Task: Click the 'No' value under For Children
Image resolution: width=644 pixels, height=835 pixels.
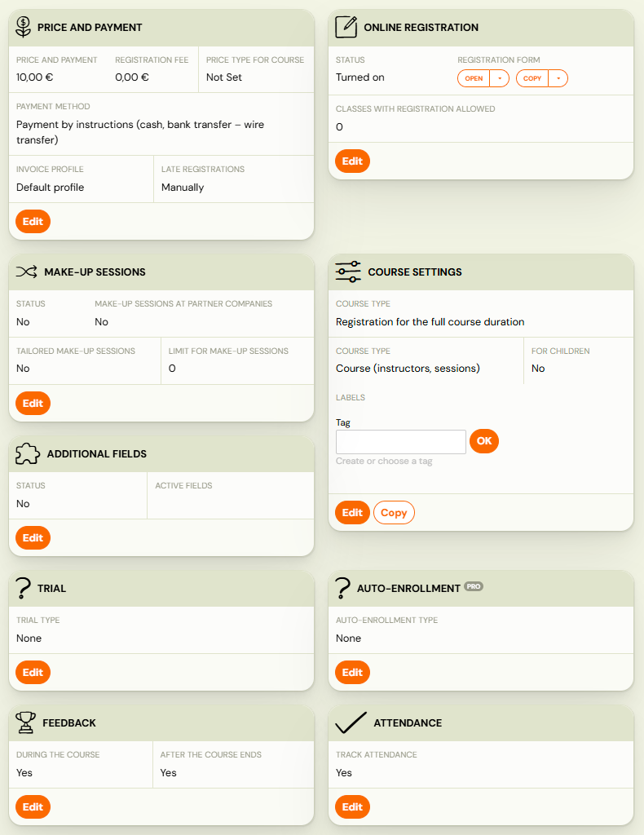Action: [538, 369]
